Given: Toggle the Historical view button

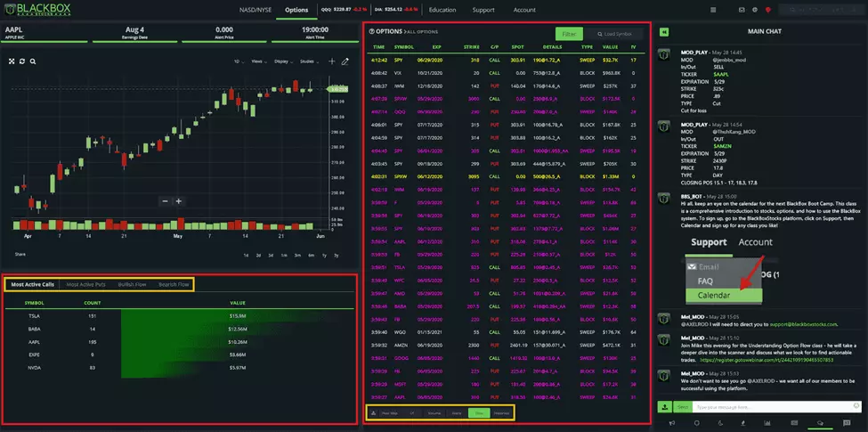Looking at the screenshot, I should click(x=501, y=412).
